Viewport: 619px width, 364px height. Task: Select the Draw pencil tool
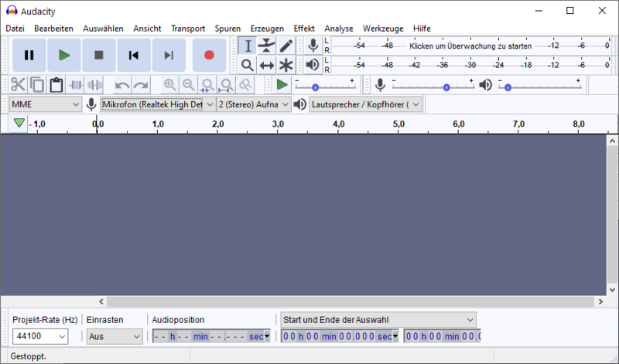pos(286,46)
